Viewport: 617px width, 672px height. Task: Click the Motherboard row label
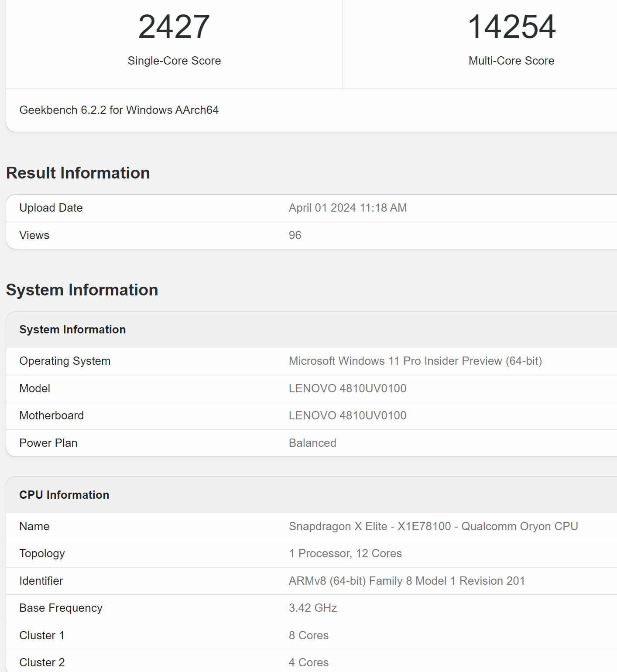[x=51, y=415]
